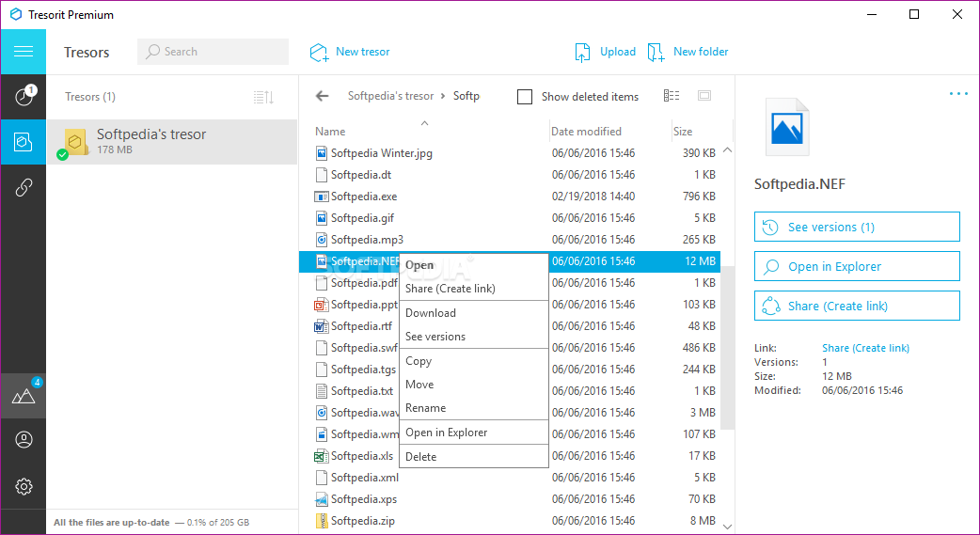Viewport: 980px width, 535px height.
Task: Click the file list scroll down arrow
Action: point(728,527)
